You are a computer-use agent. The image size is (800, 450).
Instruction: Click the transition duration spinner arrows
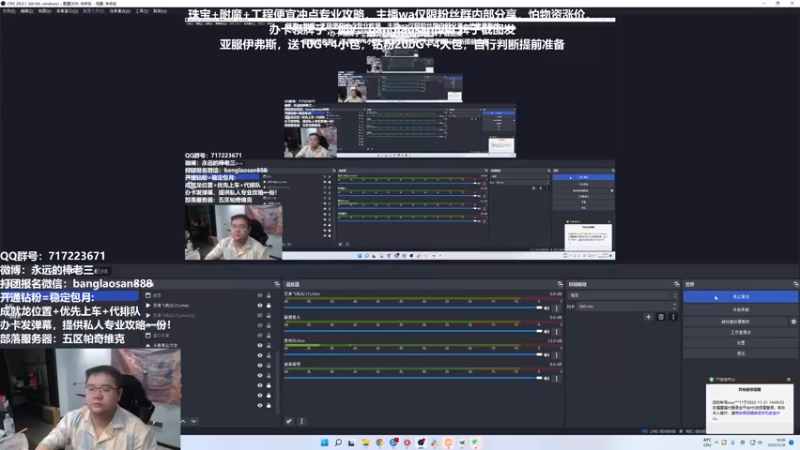tap(674, 306)
